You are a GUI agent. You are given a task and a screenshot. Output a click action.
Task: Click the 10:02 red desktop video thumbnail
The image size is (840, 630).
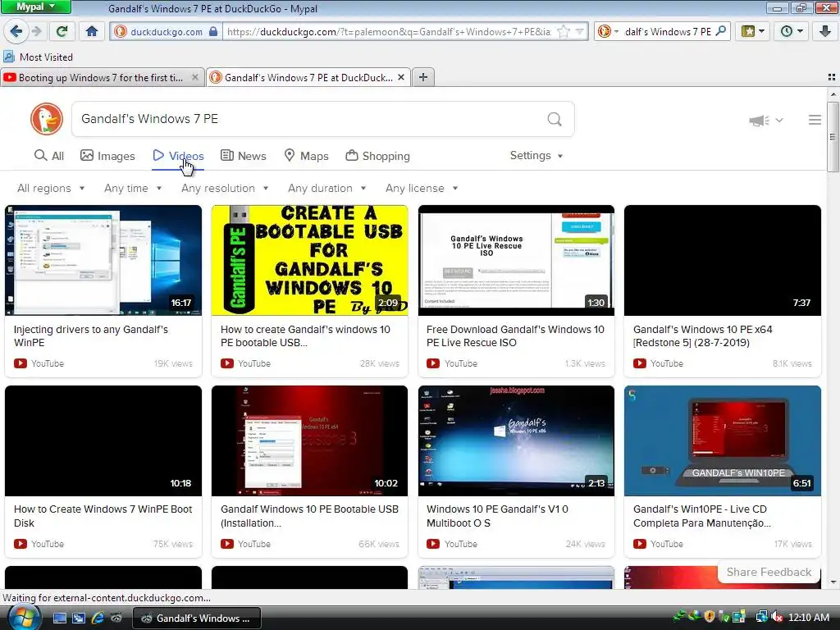pos(309,441)
